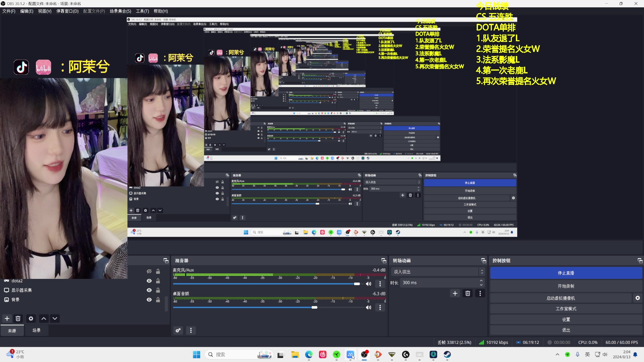Click the taskbar 搜索 search box
The width and height of the screenshot is (644, 362).
(x=239, y=354)
